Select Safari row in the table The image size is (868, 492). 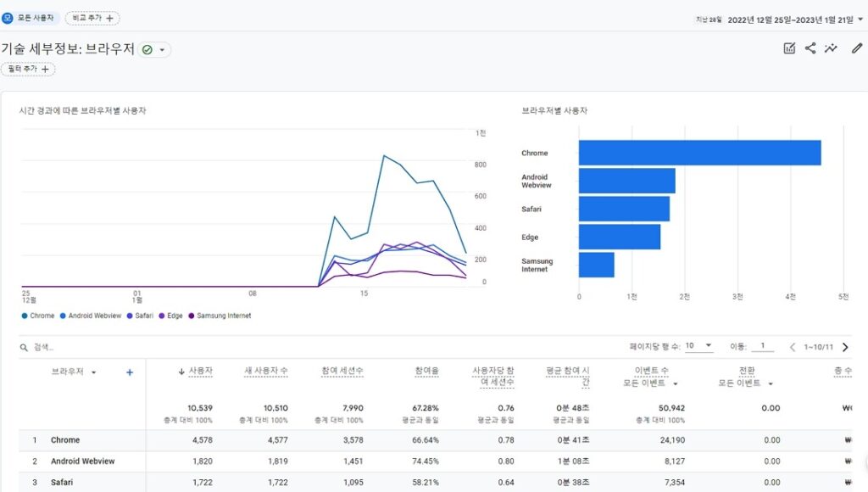coord(435,482)
